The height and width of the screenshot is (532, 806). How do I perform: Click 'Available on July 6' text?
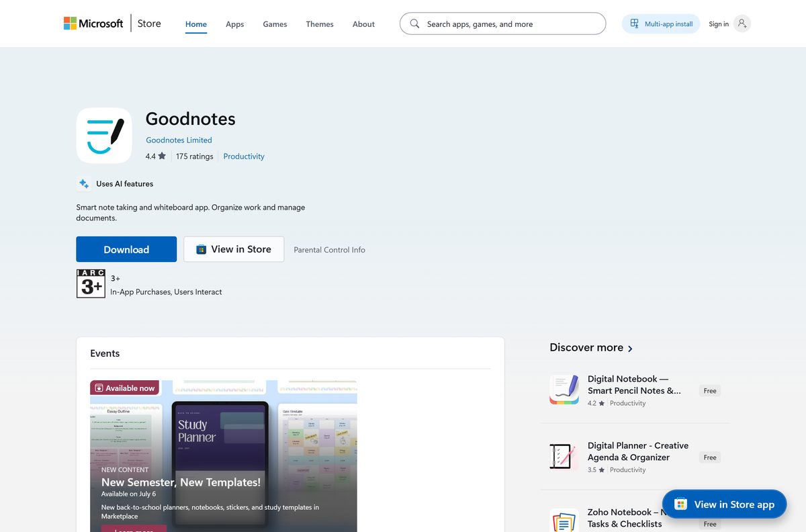click(x=128, y=494)
